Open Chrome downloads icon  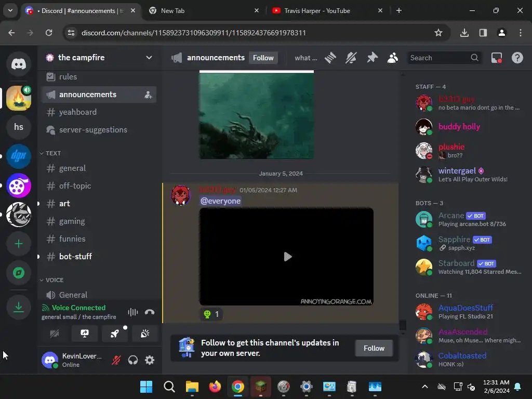[464, 33]
